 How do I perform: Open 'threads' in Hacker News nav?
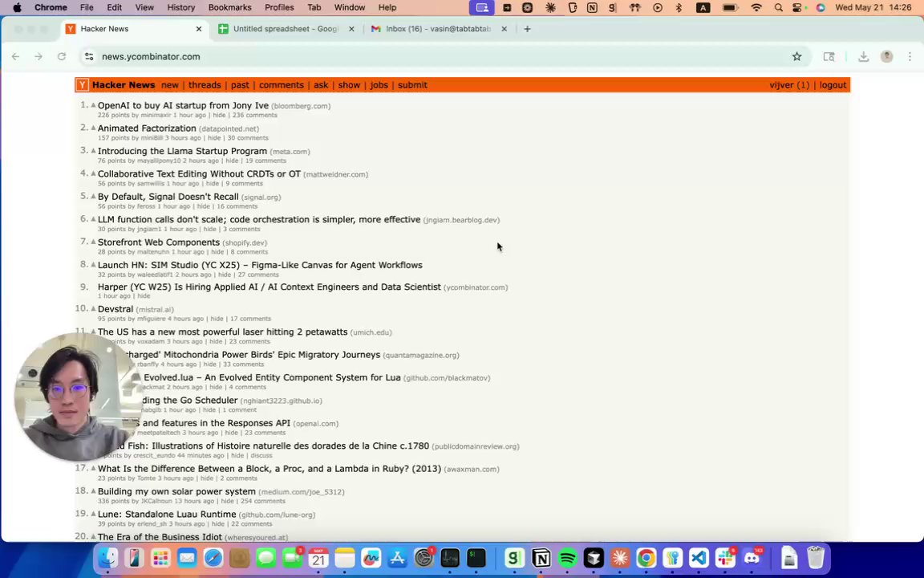click(x=205, y=85)
